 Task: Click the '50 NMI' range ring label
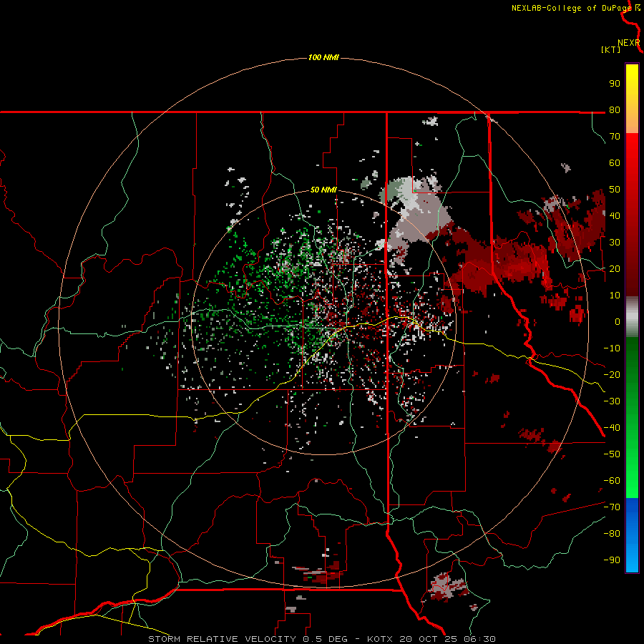point(323,190)
